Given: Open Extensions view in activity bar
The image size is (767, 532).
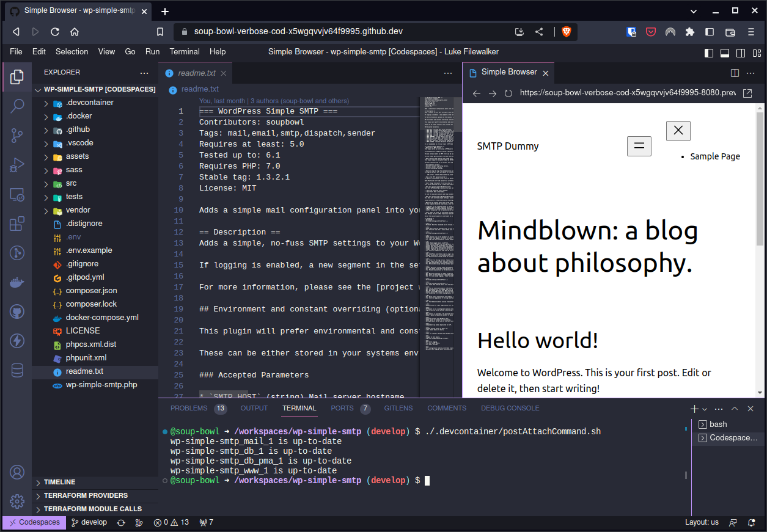Looking at the screenshot, I should point(17,224).
